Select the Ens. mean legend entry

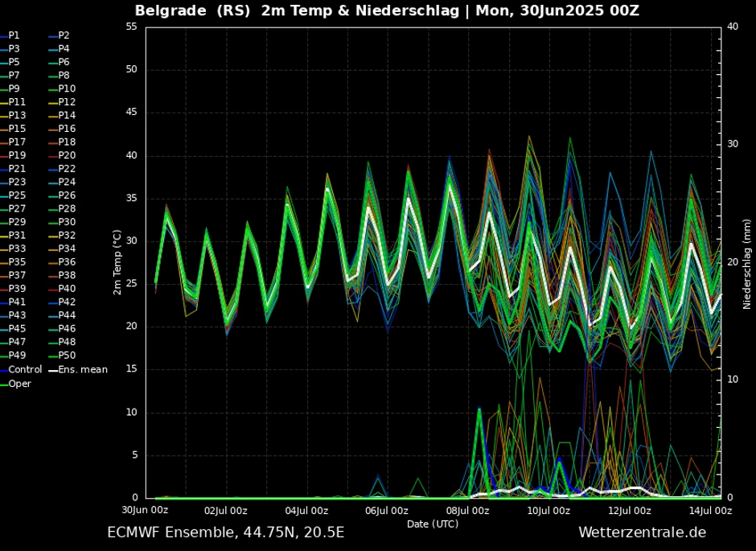point(83,369)
